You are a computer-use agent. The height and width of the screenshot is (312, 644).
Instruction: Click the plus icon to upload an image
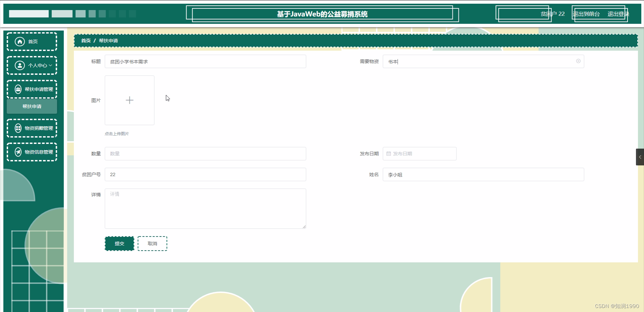[129, 100]
